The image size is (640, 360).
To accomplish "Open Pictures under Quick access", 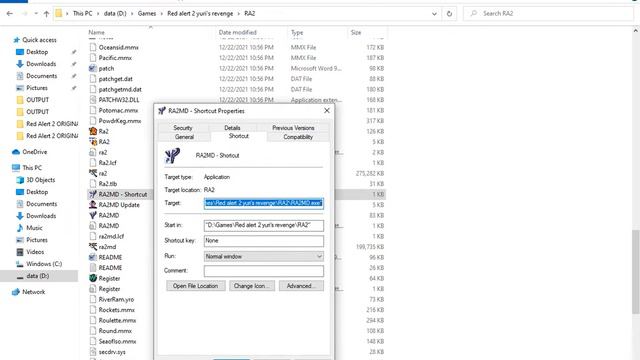I will coord(37,88).
